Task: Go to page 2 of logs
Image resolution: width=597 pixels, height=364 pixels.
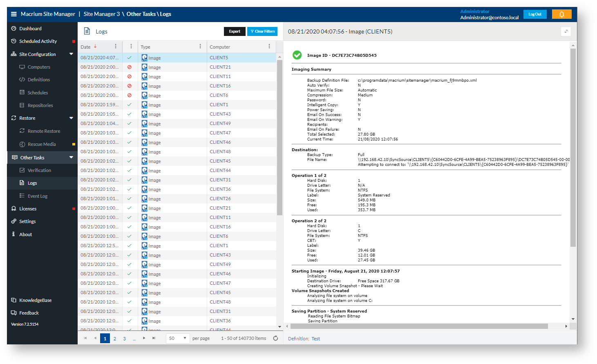Action: pos(115,338)
